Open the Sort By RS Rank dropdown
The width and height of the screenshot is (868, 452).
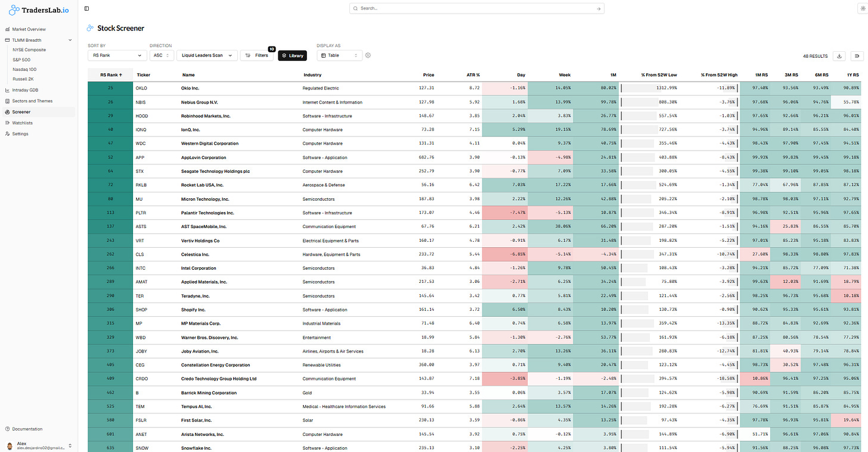pos(117,55)
